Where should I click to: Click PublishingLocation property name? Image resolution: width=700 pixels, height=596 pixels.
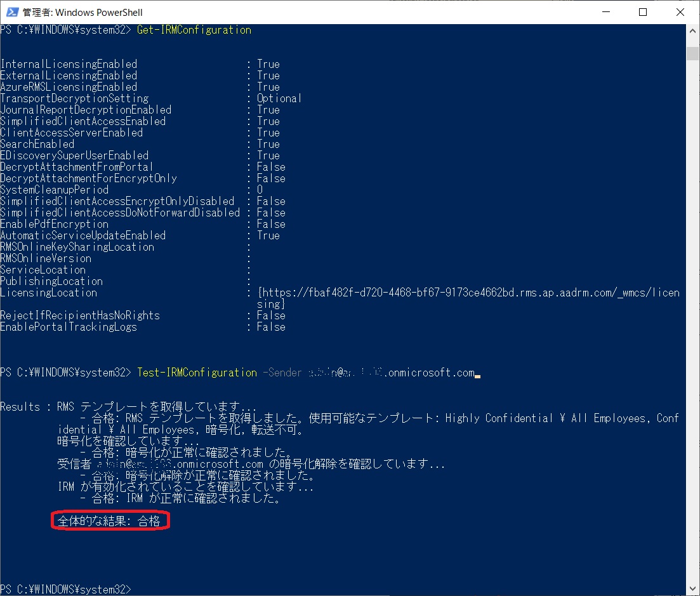51,281
